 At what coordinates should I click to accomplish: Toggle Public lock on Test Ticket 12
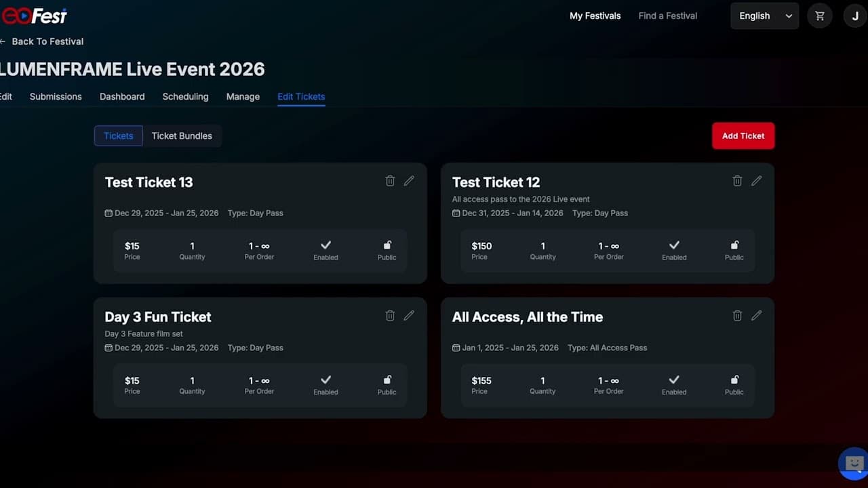tap(734, 245)
